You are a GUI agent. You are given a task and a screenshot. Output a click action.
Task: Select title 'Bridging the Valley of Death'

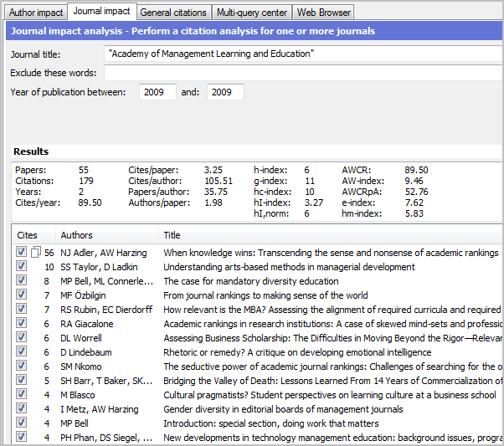click(332, 381)
